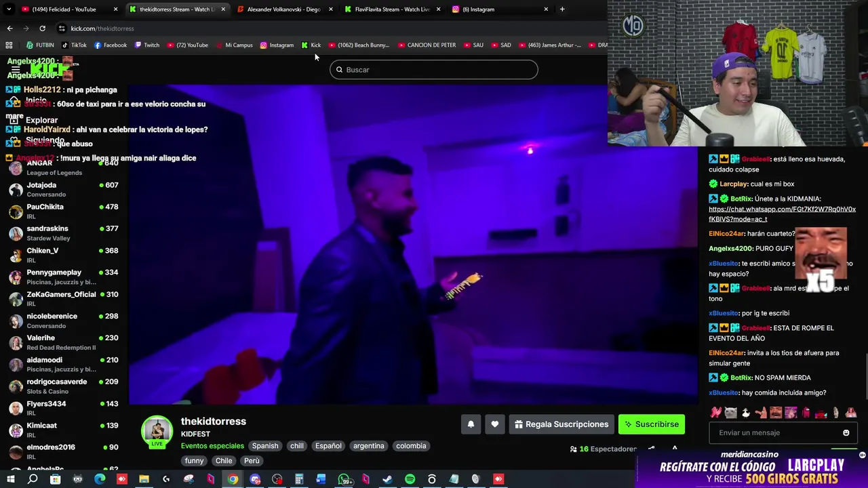Close the Felicidad YouTube tab
The height and width of the screenshot is (488, 868).
coord(115,9)
